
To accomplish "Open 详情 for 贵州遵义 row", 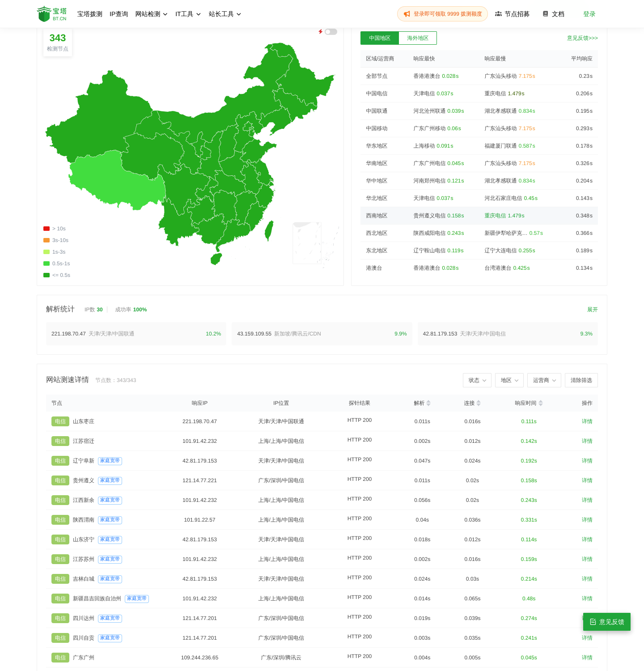I will pos(587,480).
